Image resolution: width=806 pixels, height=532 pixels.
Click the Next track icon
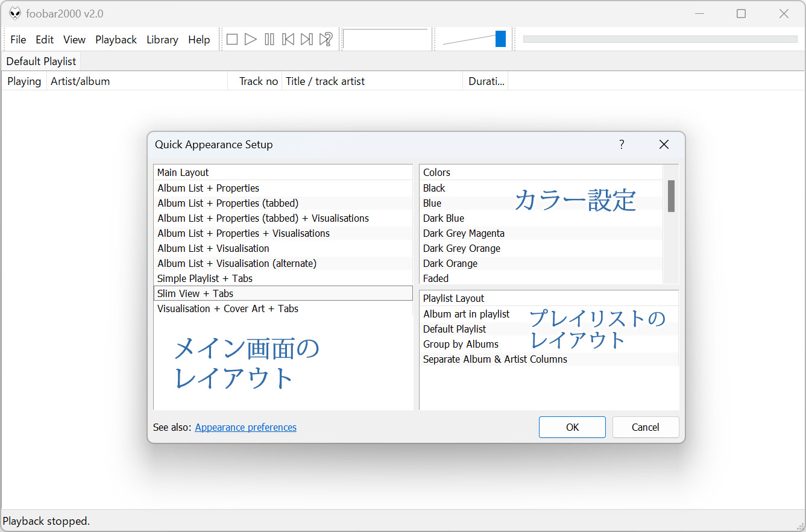[x=307, y=40]
